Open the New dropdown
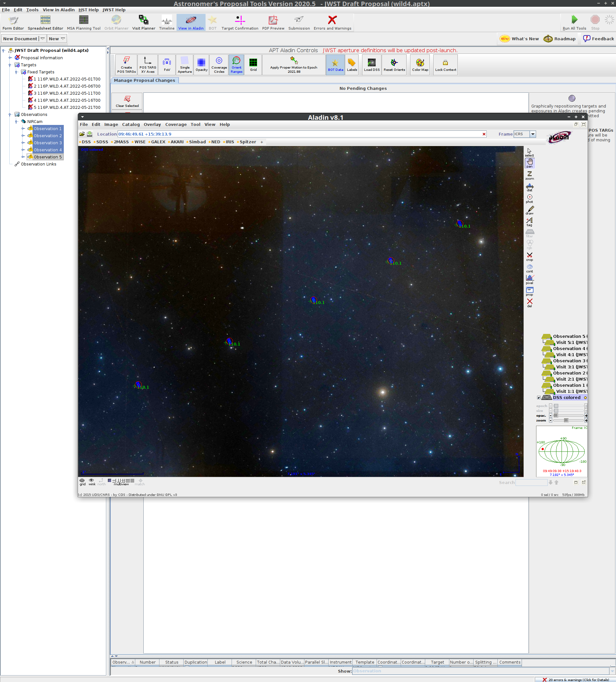Viewport: 616px width, 682px height. pos(56,39)
